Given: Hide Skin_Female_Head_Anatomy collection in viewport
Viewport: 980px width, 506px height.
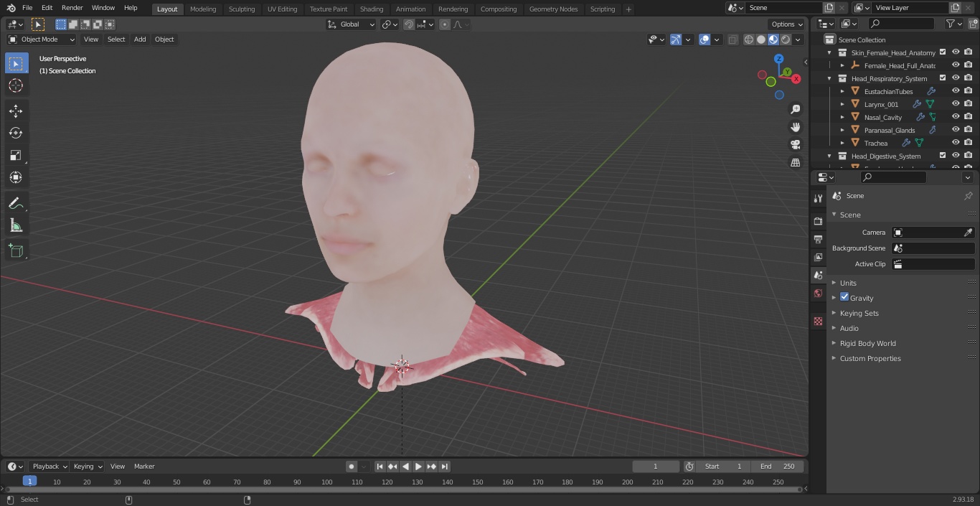Looking at the screenshot, I should (956, 52).
